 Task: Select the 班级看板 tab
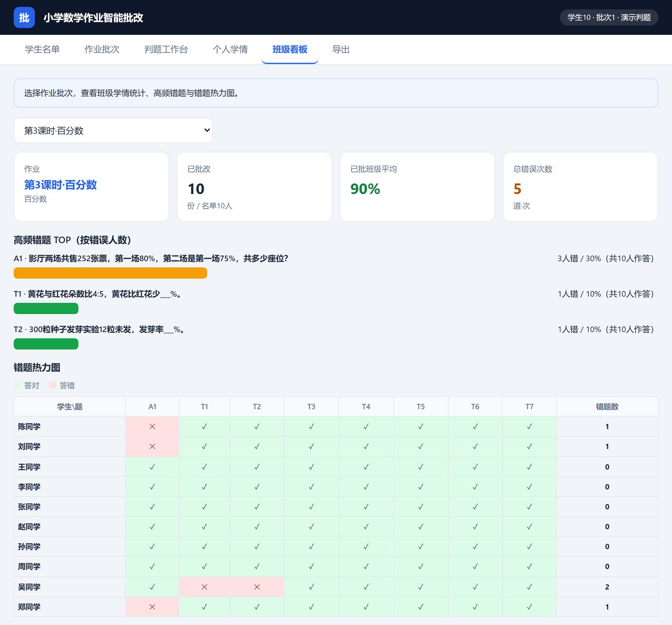pos(290,50)
